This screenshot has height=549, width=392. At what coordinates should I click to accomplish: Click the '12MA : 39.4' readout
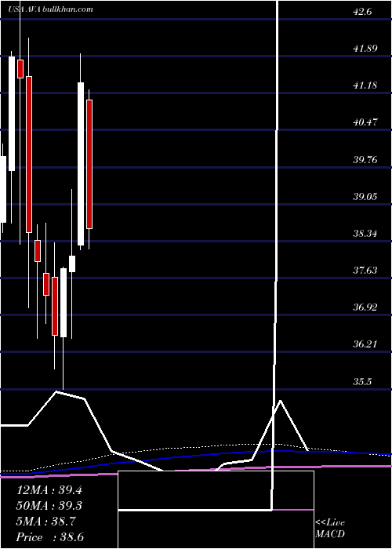[49, 490]
